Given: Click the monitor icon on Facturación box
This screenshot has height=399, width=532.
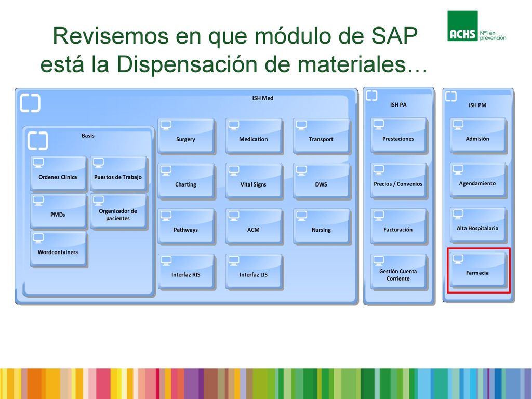Looking at the screenshot, I should [379, 215].
